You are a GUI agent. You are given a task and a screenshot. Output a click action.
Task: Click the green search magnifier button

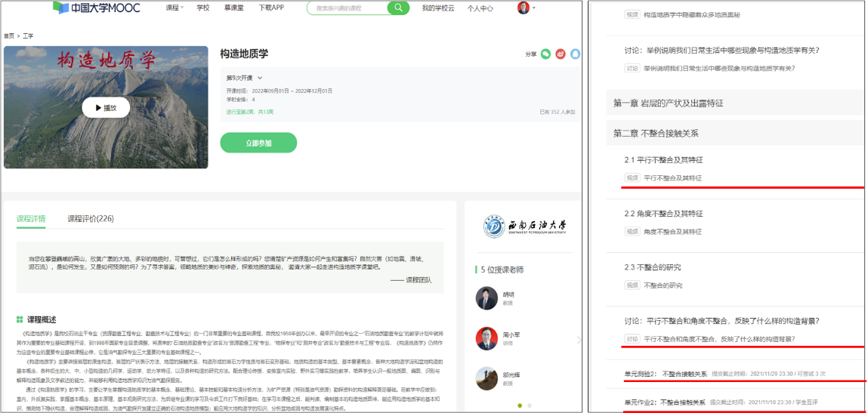tap(397, 8)
